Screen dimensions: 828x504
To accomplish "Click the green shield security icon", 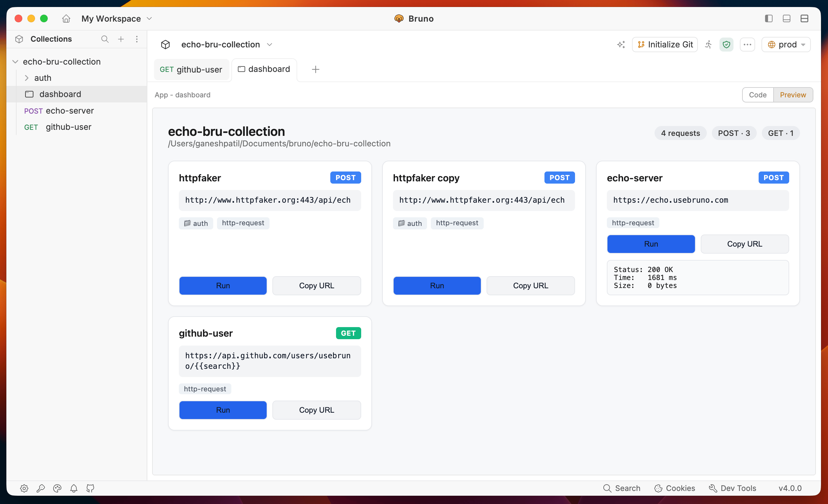I will pyautogui.click(x=726, y=44).
